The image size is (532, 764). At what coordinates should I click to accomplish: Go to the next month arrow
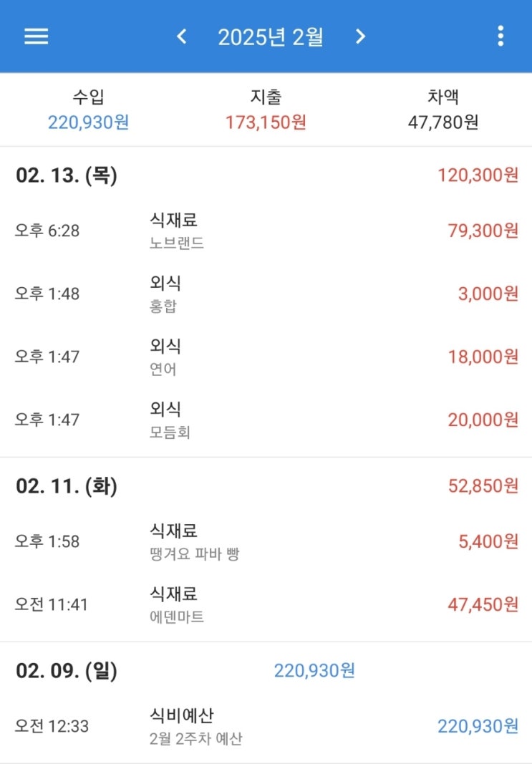[360, 36]
